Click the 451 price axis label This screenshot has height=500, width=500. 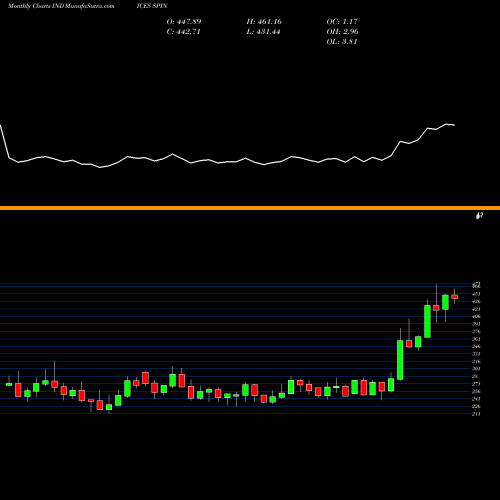point(477,294)
